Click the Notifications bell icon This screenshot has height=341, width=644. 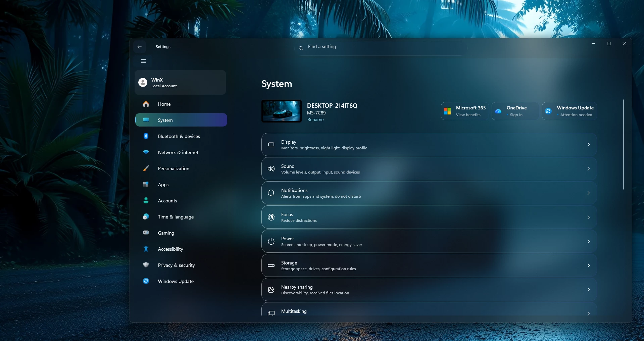[271, 193]
